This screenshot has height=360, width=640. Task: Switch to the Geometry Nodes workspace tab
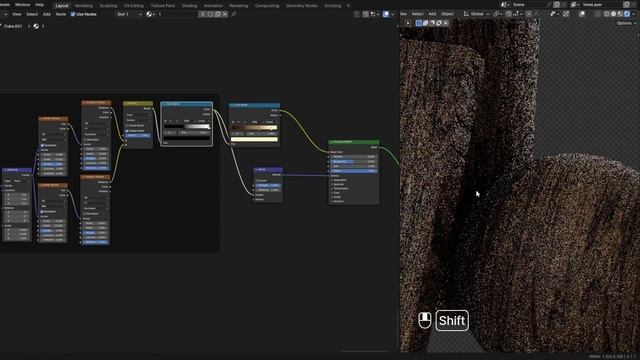pos(302,6)
